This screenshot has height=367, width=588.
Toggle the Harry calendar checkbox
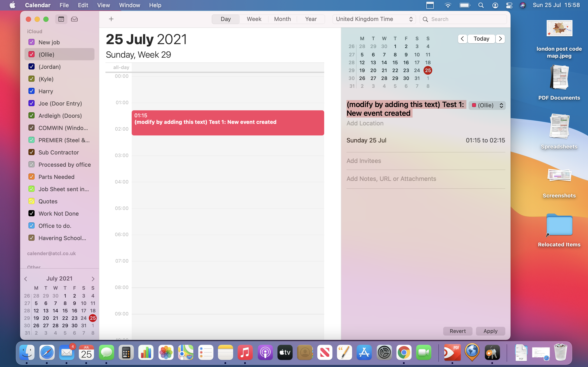[x=31, y=91]
